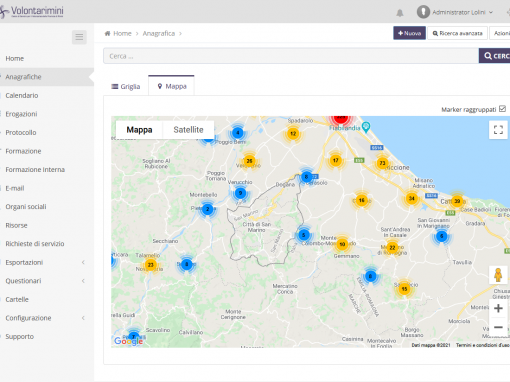The width and height of the screenshot is (510, 382).
Task: Open map Termini e condizioni link
Action: pos(482,345)
